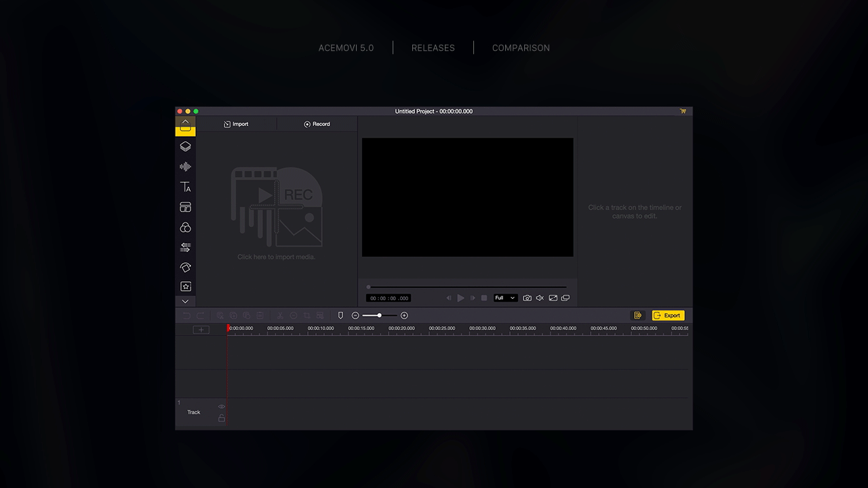868x488 pixels.
Task: Click the Import button
Action: point(236,124)
